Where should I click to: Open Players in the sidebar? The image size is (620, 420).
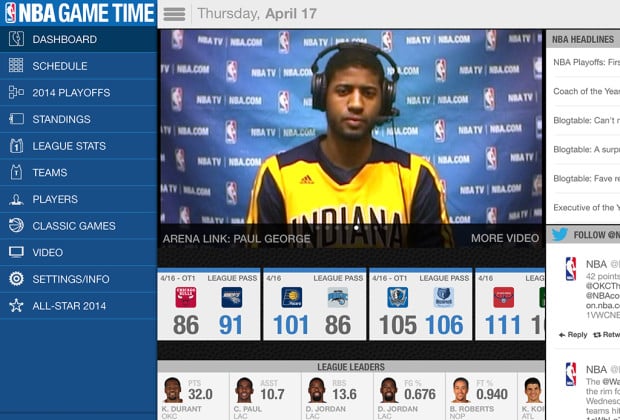78,199
